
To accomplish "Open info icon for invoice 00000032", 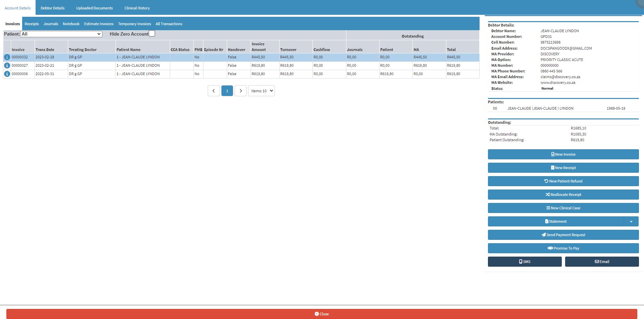I will 7,57.
